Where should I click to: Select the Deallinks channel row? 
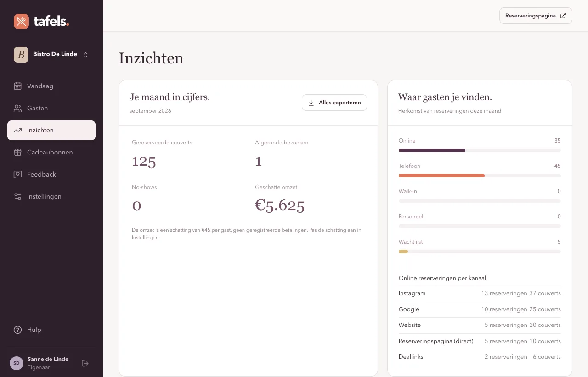tap(480, 357)
